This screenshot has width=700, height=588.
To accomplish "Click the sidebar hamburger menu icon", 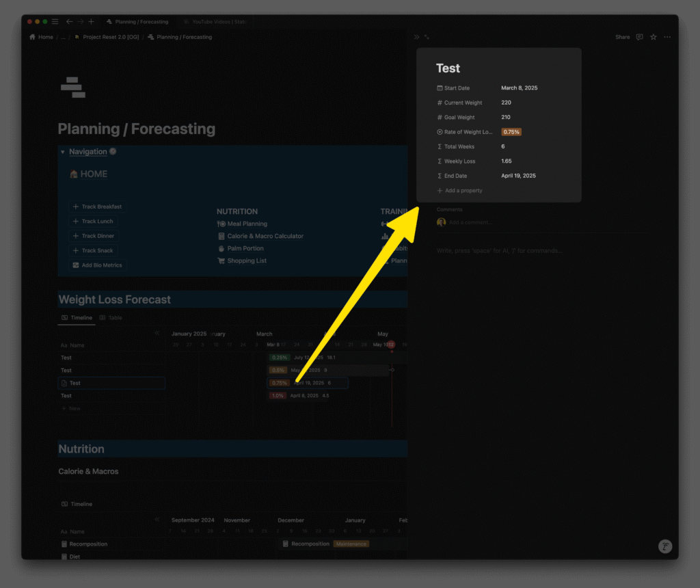I will pos(55,22).
